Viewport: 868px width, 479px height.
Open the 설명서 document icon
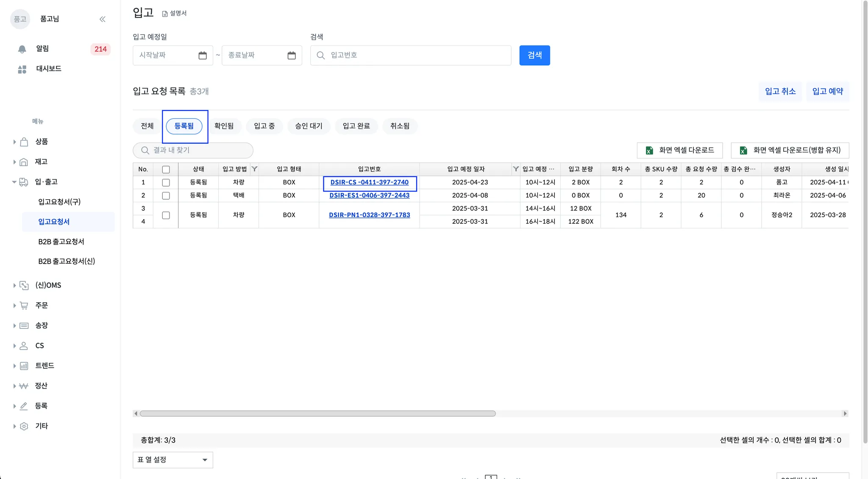pos(165,14)
